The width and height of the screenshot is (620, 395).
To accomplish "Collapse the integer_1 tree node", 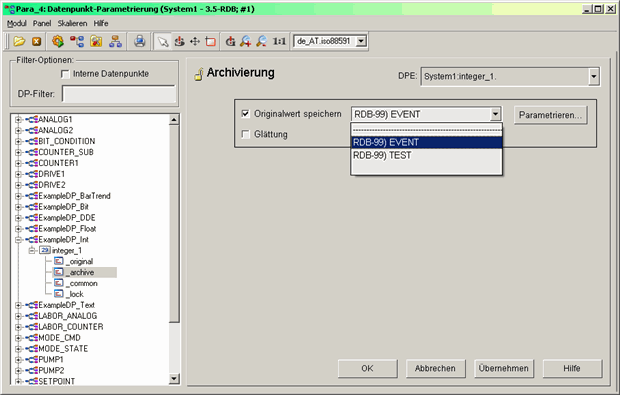I will coord(32,250).
